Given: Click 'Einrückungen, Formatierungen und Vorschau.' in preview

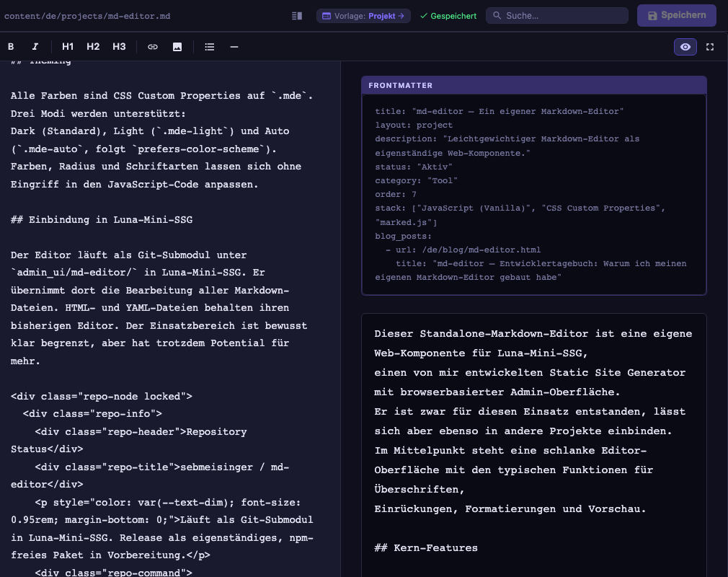Looking at the screenshot, I should pyautogui.click(x=510, y=509).
